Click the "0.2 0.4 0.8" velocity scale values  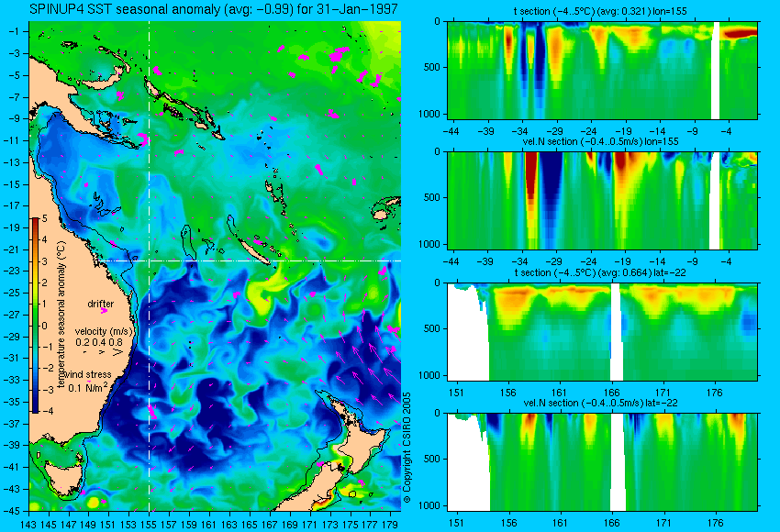pyautogui.click(x=99, y=342)
